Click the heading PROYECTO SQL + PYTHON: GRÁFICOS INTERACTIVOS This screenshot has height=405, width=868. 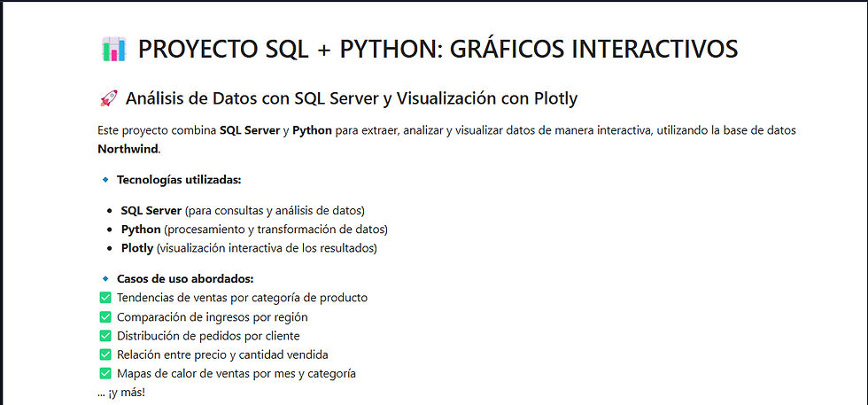click(x=438, y=50)
